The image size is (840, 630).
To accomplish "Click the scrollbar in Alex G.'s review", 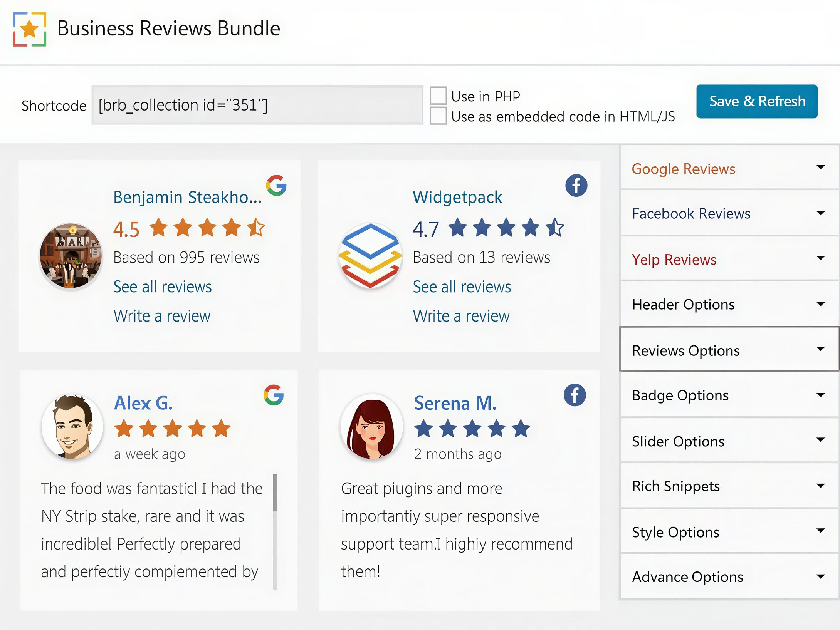I will [275, 532].
